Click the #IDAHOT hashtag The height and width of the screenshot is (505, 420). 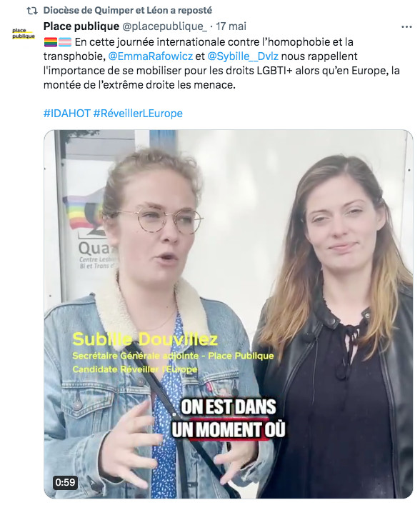[x=67, y=114]
